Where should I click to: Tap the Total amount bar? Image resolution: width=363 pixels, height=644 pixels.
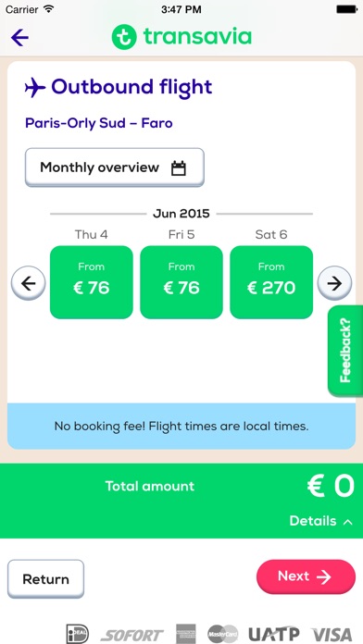[x=181, y=501]
